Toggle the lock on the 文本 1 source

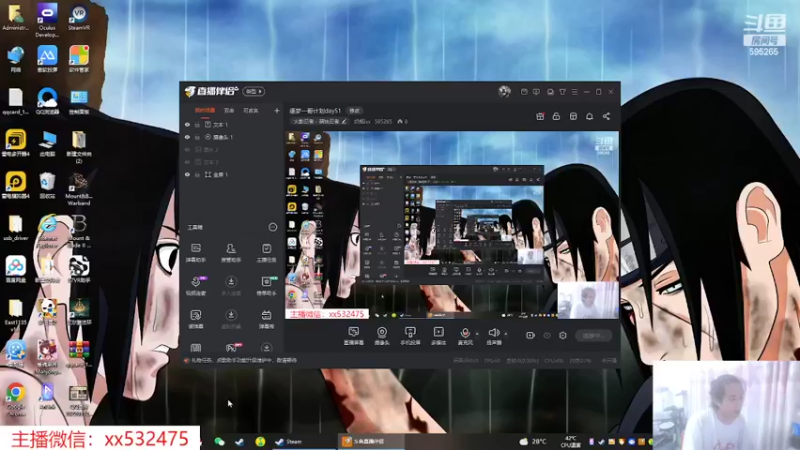(197, 124)
